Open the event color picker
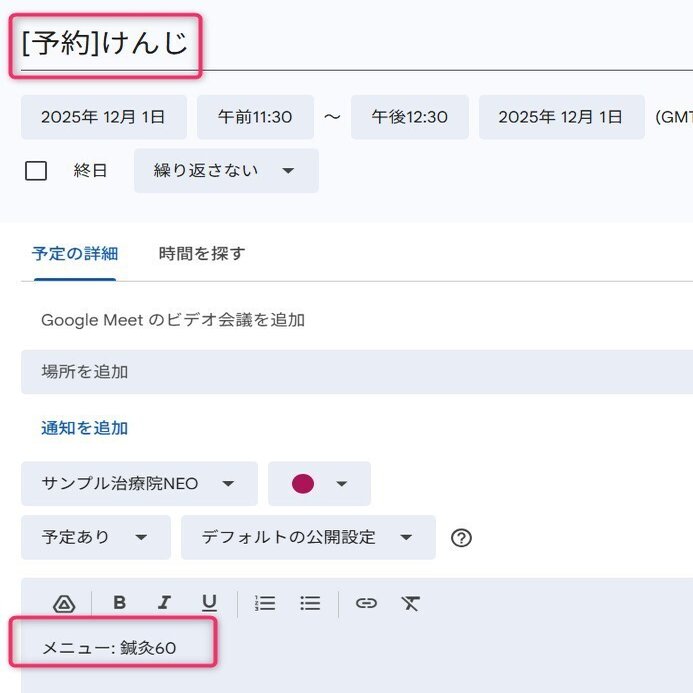 [319, 484]
